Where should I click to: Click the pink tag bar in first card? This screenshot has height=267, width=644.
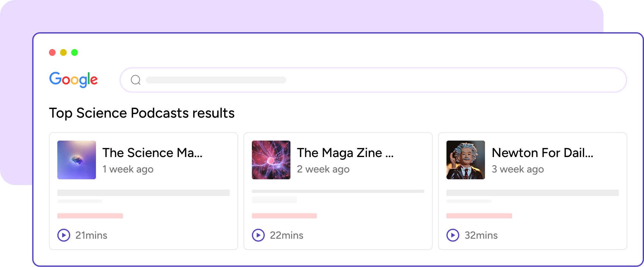(x=90, y=216)
